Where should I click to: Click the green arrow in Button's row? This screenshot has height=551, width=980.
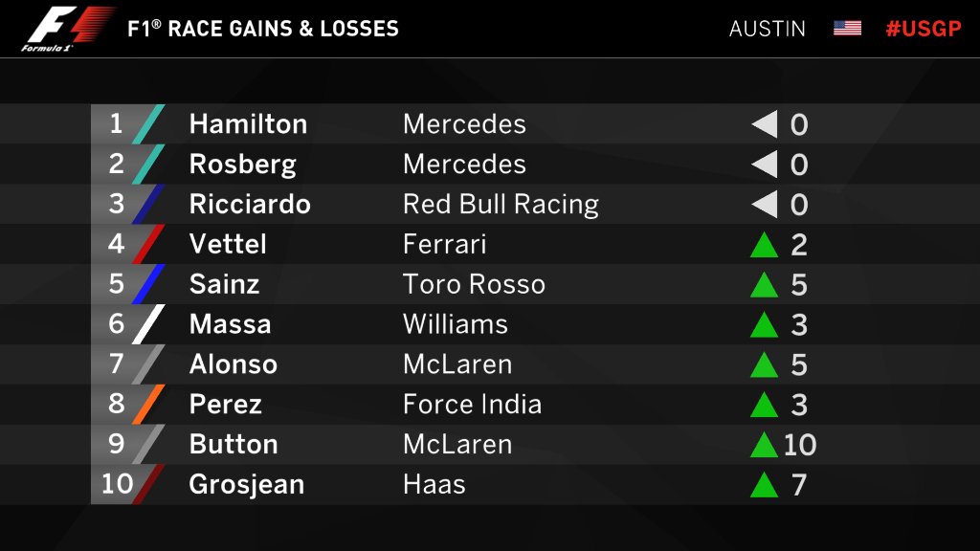coord(764,446)
